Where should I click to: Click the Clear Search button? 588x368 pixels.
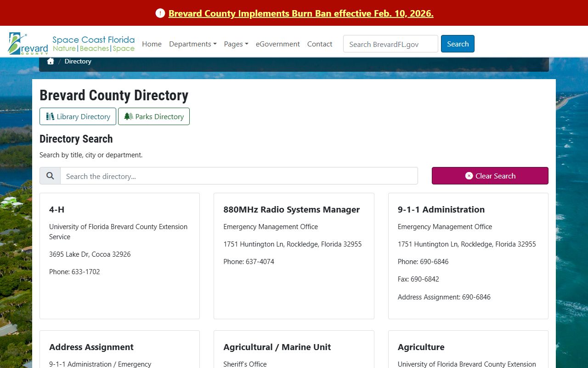(x=490, y=176)
